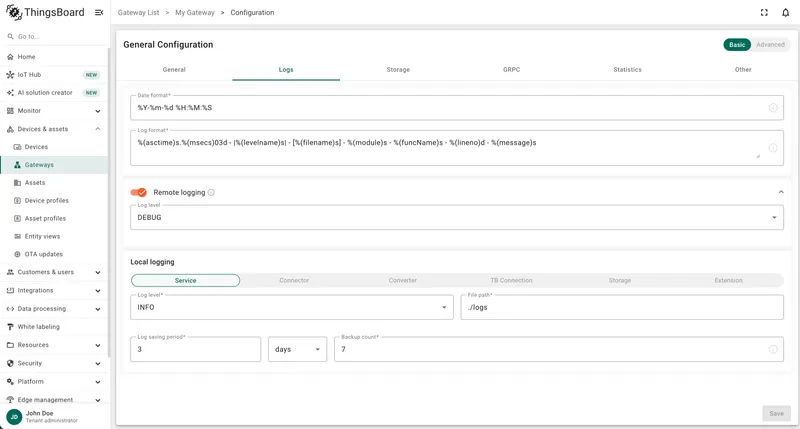Collapse the Devices & assets chevron

pos(98,129)
